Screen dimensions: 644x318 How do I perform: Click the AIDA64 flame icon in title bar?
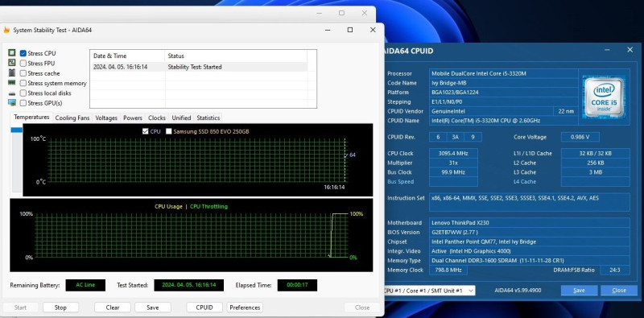[6, 30]
